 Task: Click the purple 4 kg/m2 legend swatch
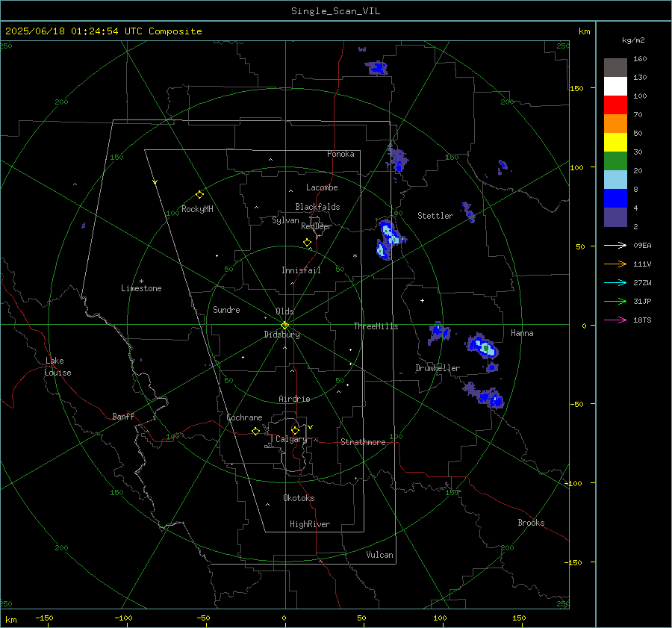point(615,217)
